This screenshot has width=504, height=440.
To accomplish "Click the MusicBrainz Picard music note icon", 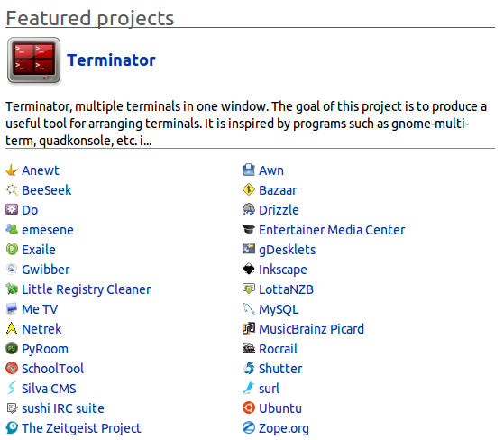I will click(x=249, y=328).
